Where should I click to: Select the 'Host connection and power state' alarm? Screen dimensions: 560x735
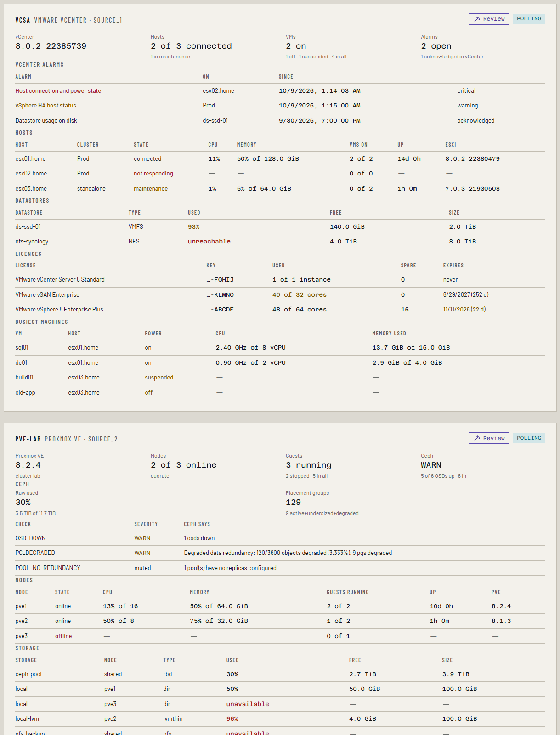[58, 91]
